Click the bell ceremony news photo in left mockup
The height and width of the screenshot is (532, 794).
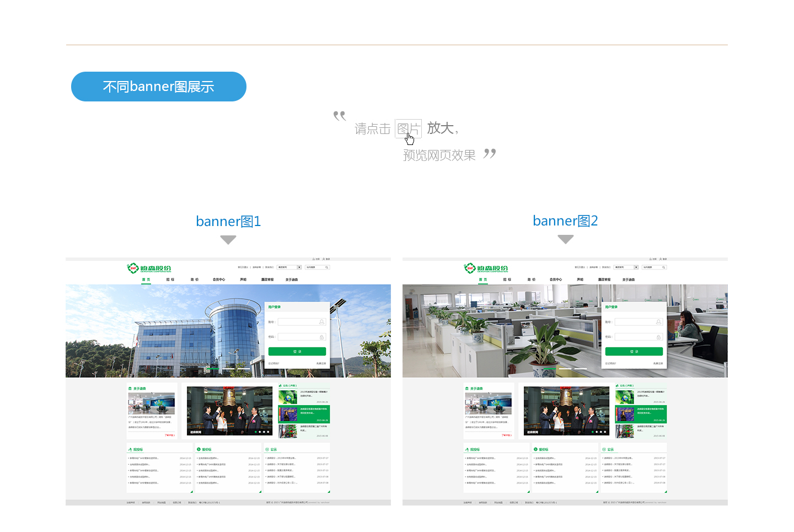tap(230, 411)
